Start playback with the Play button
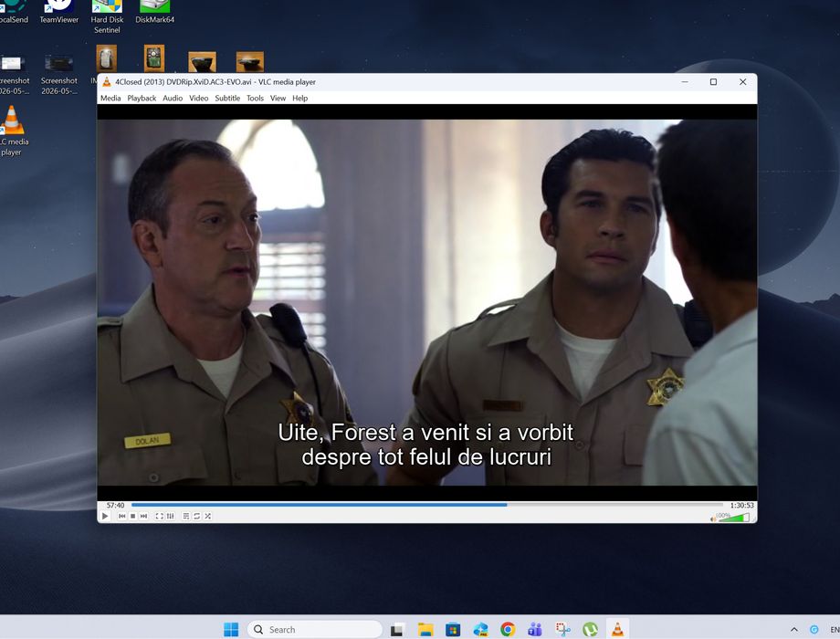840x639 pixels. [x=105, y=516]
